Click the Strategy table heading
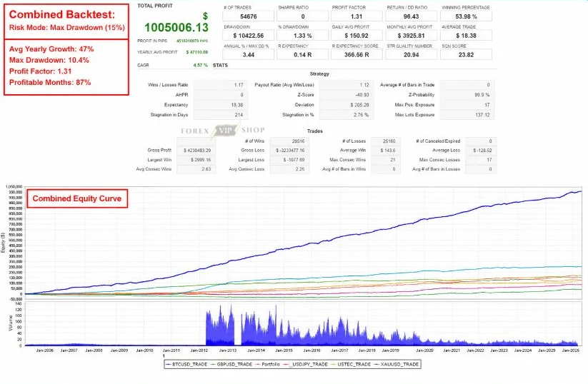Screen dimensions: 588x384 point(319,74)
